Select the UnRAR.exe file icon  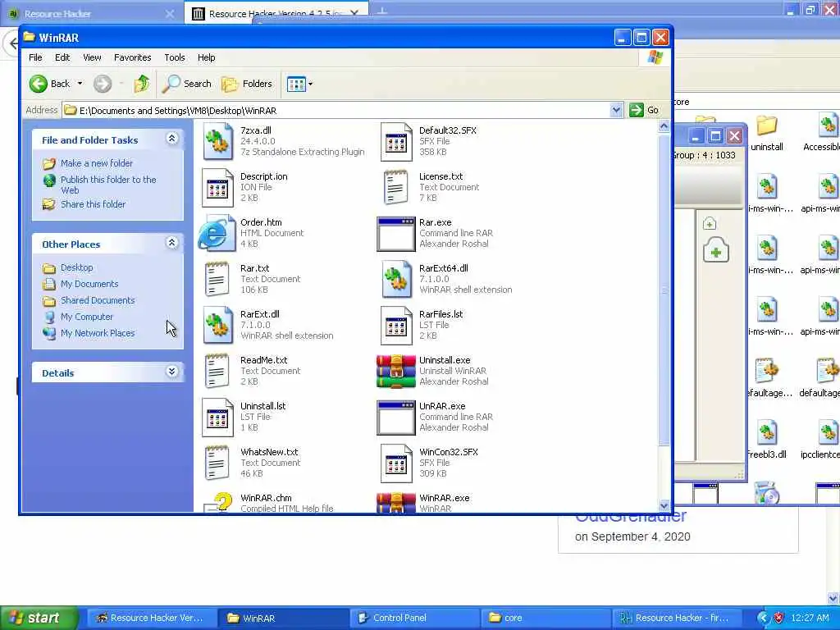[396, 418]
